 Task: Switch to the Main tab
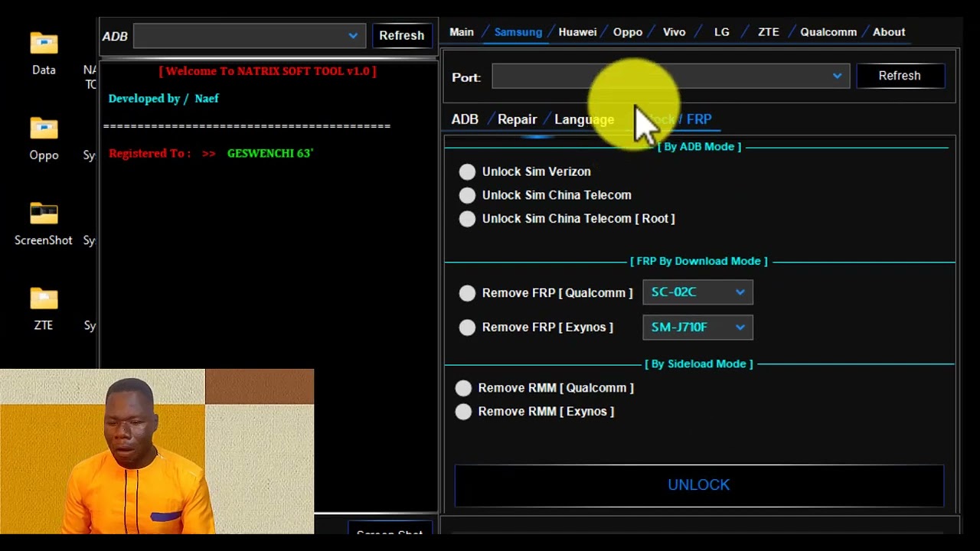pyautogui.click(x=462, y=32)
